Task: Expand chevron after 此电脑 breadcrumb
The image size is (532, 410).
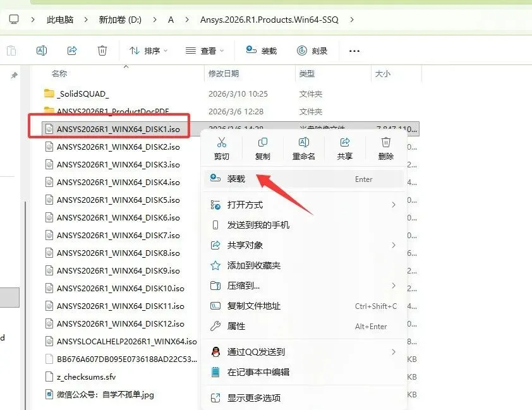Action: (x=86, y=20)
